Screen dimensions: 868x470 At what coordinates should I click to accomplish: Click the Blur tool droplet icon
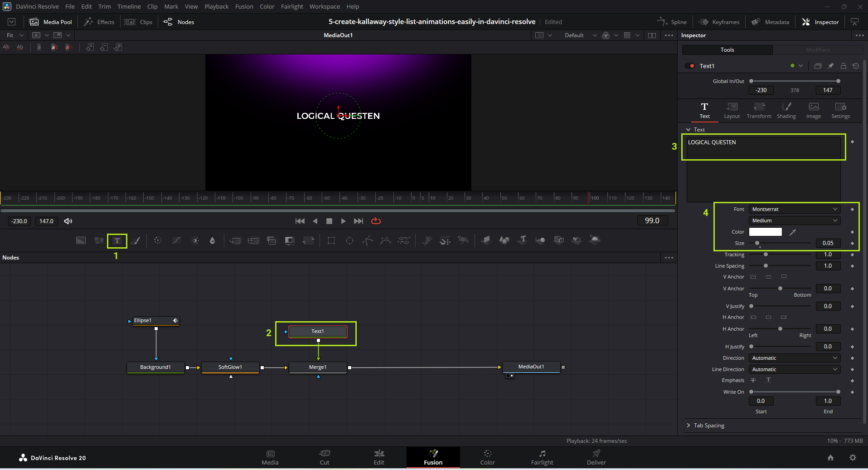point(212,241)
